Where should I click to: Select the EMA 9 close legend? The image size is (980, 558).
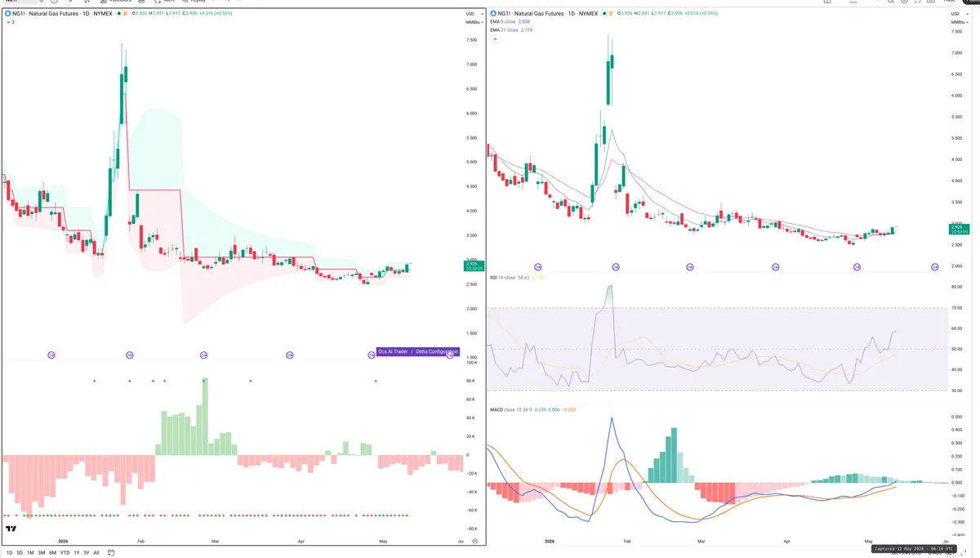[x=503, y=22]
